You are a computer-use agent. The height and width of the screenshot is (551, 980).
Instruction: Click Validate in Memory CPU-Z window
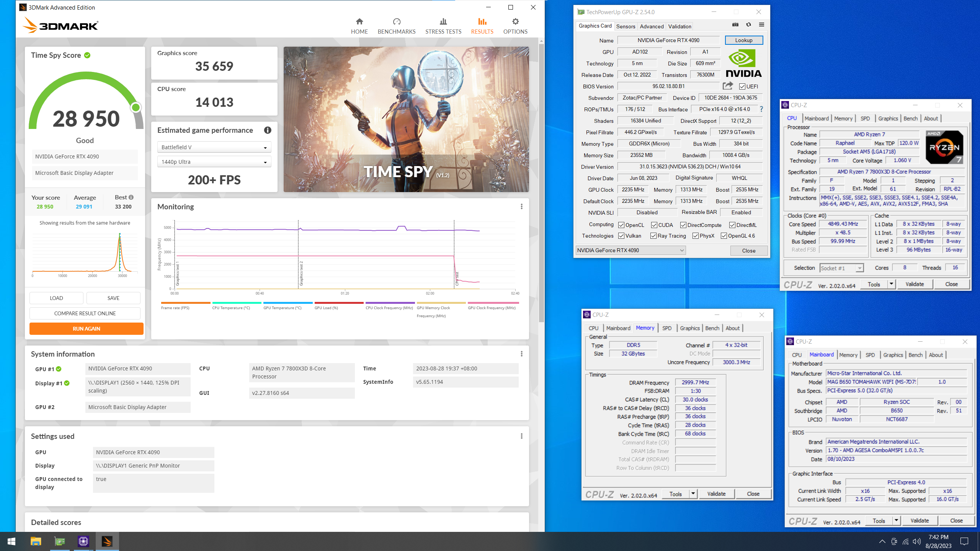pos(716,494)
